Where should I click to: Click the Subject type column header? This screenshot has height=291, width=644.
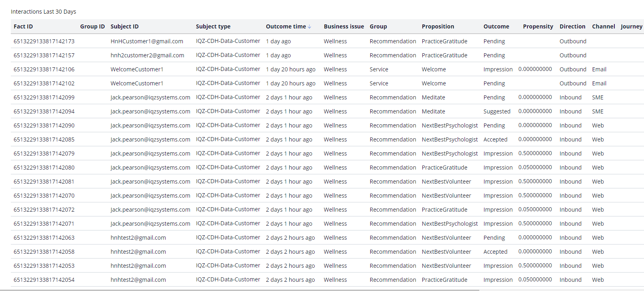click(213, 26)
